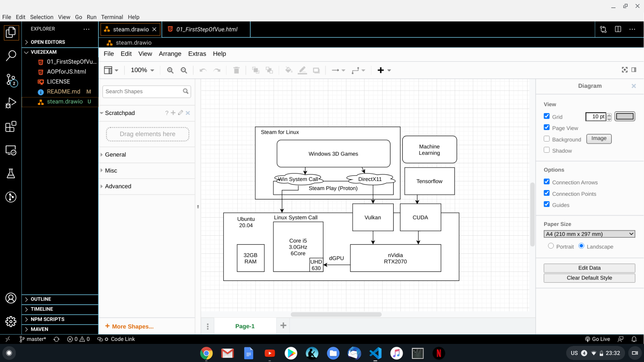Select the Fill Color tool icon
The width and height of the screenshot is (644, 362).
coord(288,70)
